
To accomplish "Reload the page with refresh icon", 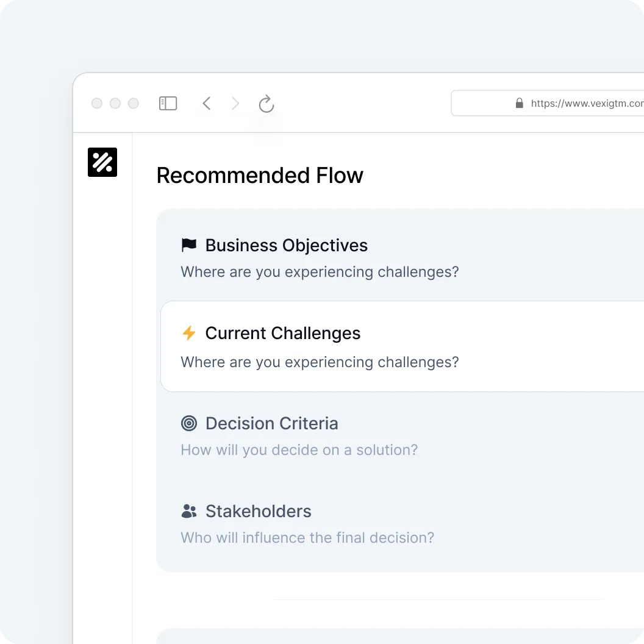I will (x=266, y=104).
